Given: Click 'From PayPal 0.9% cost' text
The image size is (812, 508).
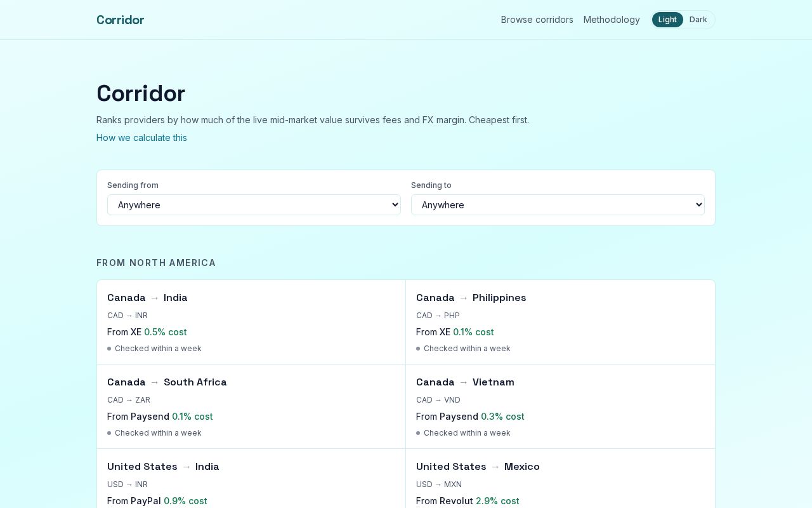Looking at the screenshot, I should 157,501.
